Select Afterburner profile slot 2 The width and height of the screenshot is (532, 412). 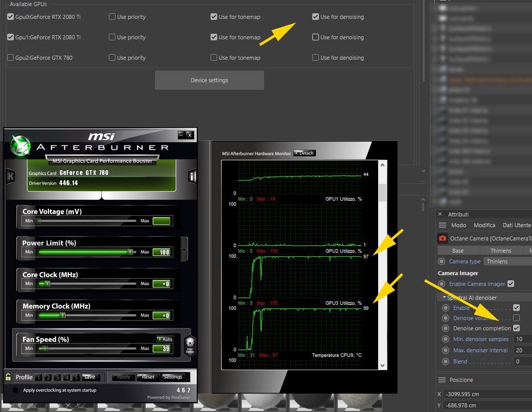point(48,377)
